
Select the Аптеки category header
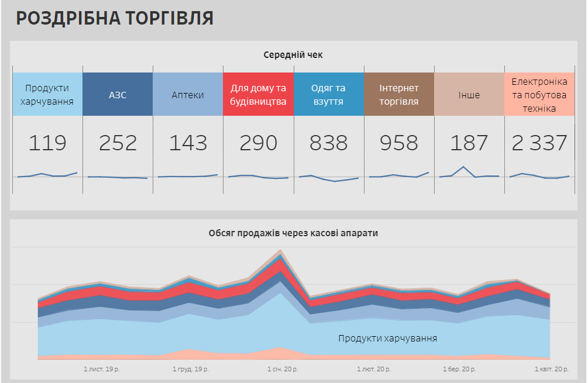pos(188,94)
